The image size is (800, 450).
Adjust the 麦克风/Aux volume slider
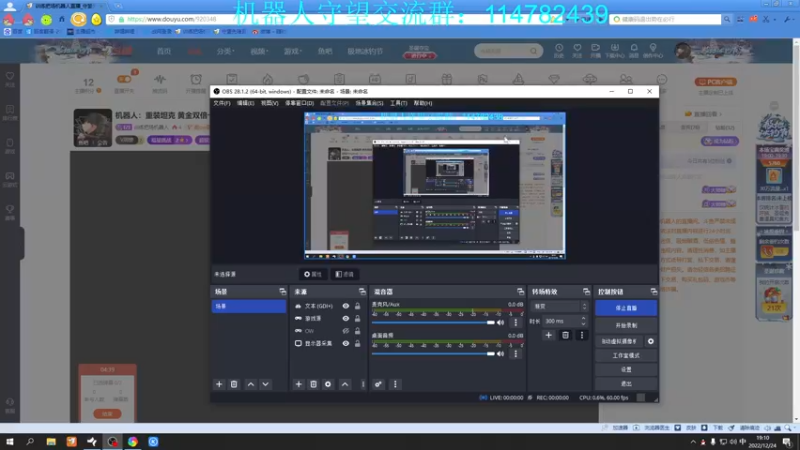[x=433, y=322]
